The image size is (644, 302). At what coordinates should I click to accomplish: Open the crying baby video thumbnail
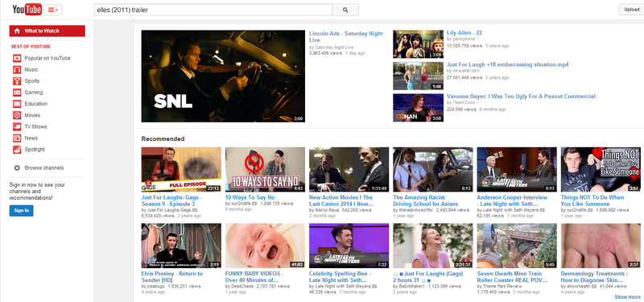(x=265, y=246)
